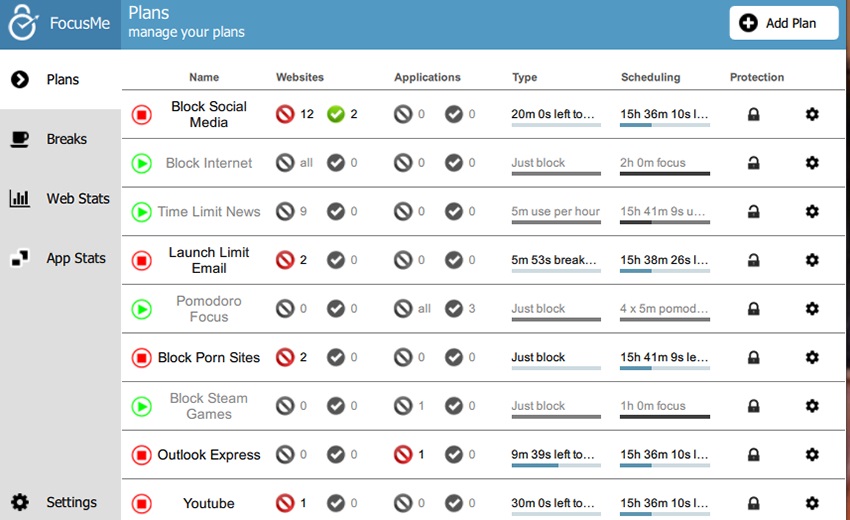Viewport: 850px width, 520px height.
Task: Click the Launch Limit Email plan name
Action: (209, 260)
